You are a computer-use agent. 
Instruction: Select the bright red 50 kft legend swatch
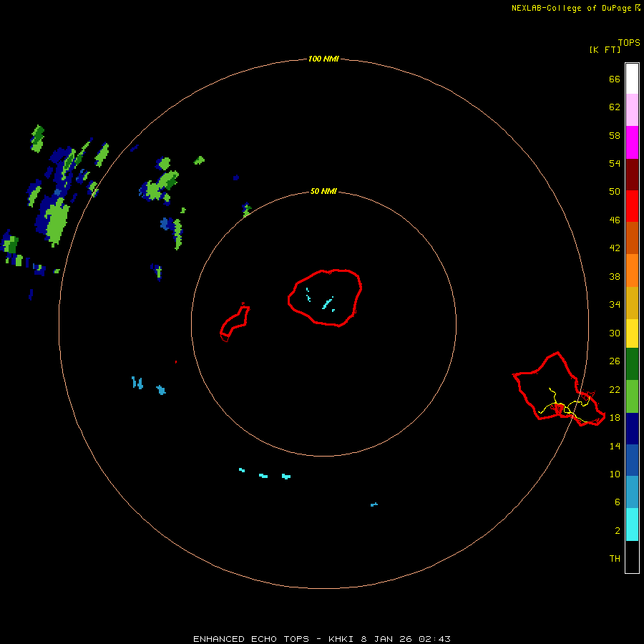coord(632,206)
